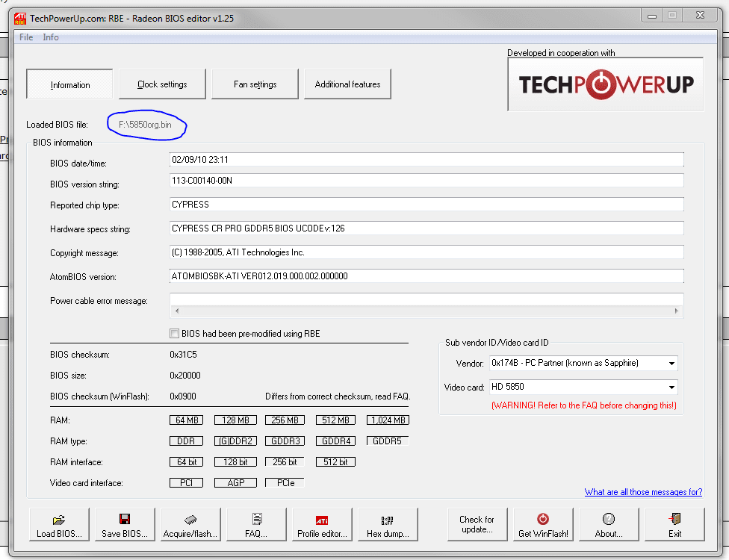This screenshot has height=560, width=729.
Task: Click power cable message scrollbar right arrow
Action: point(677,311)
